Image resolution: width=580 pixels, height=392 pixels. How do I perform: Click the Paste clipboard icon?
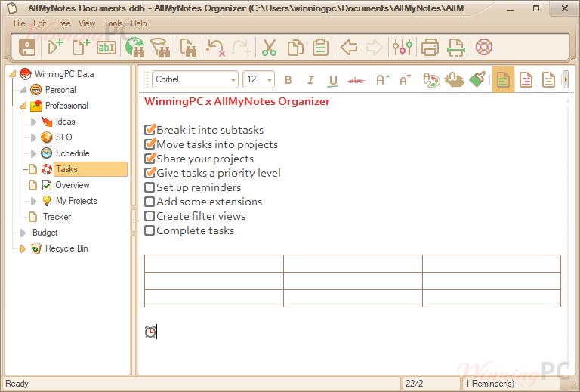[x=320, y=48]
